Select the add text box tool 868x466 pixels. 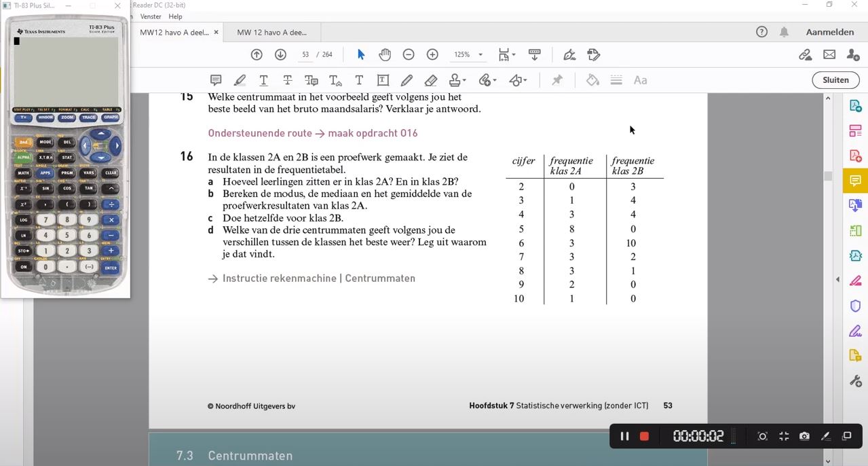tap(383, 80)
